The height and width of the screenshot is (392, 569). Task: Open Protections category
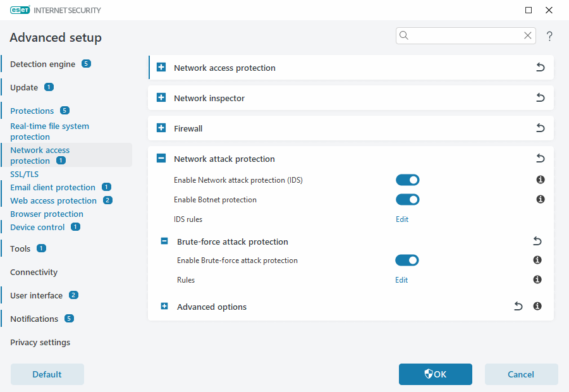[32, 111]
